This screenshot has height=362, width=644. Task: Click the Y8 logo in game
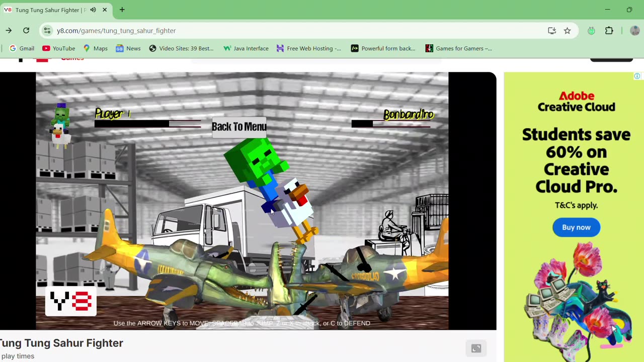71,301
